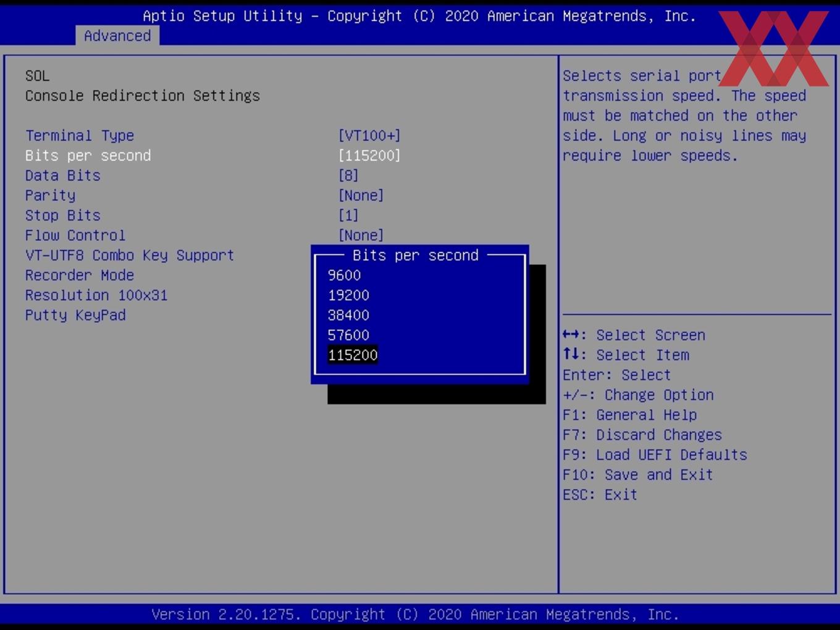Open the [115200] value field
840x630 pixels.
click(x=369, y=156)
